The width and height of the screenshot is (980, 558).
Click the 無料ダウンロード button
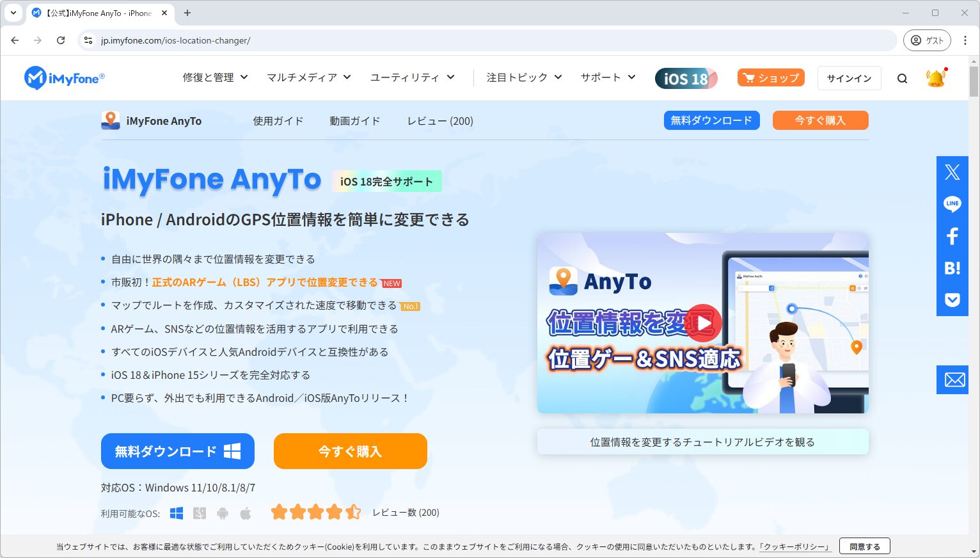pos(178,451)
